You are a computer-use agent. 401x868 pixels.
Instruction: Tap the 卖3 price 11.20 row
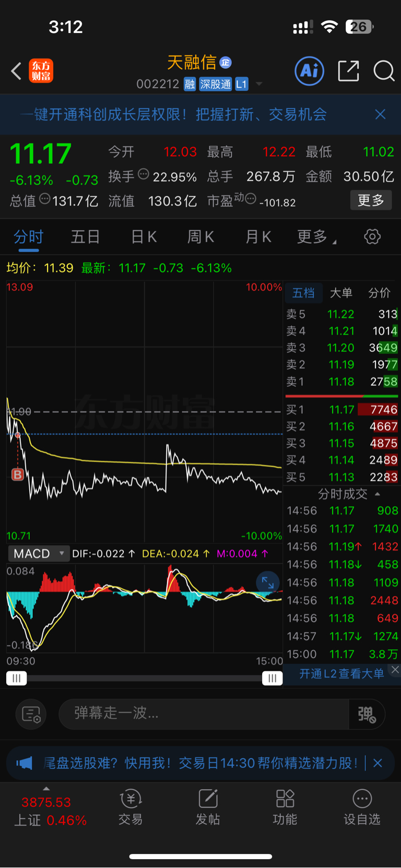(x=342, y=348)
